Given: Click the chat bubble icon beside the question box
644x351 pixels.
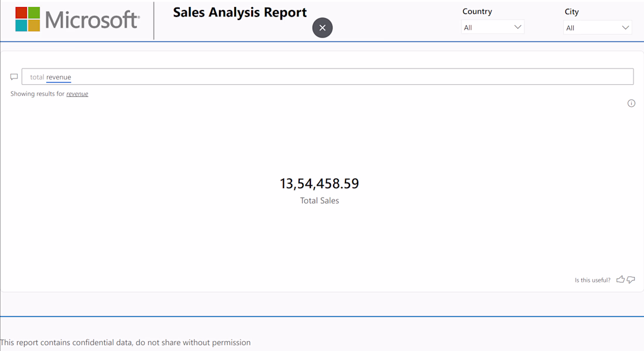Looking at the screenshot, I should [14, 77].
